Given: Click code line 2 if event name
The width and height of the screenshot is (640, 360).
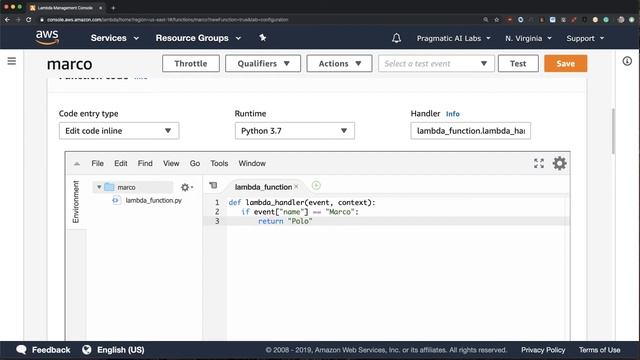Looking at the screenshot, I should coord(300,212).
